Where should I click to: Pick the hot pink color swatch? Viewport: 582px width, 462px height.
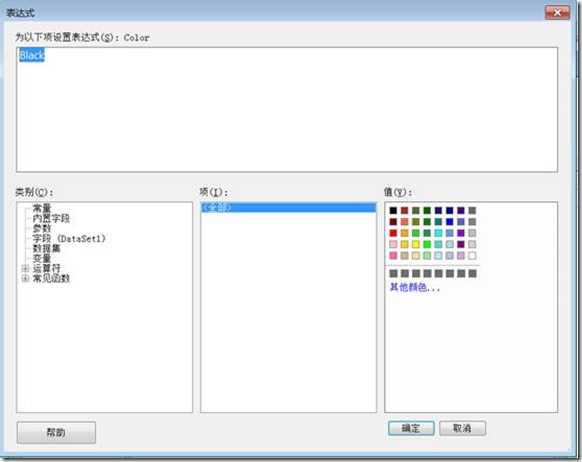tap(393, 255)
